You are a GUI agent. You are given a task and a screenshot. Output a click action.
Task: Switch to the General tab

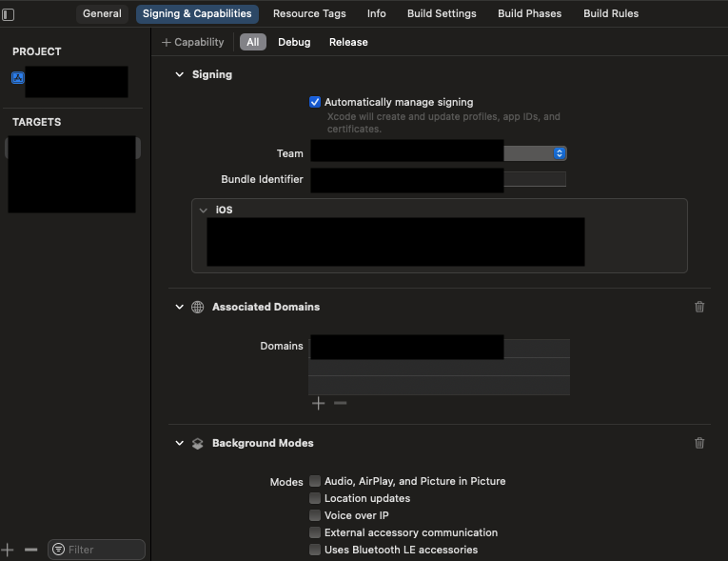click(x=102, y=14)
